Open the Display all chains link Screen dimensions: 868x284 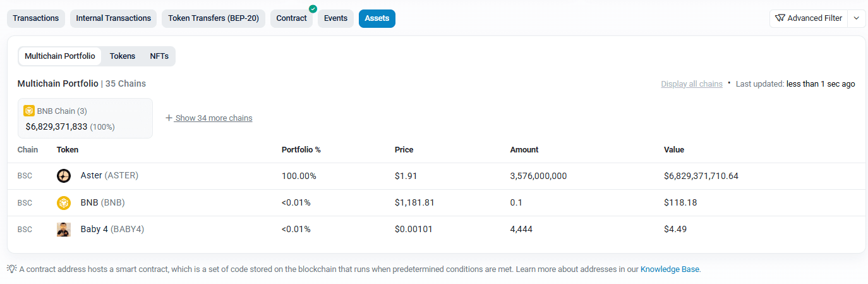tap(692, 84)
